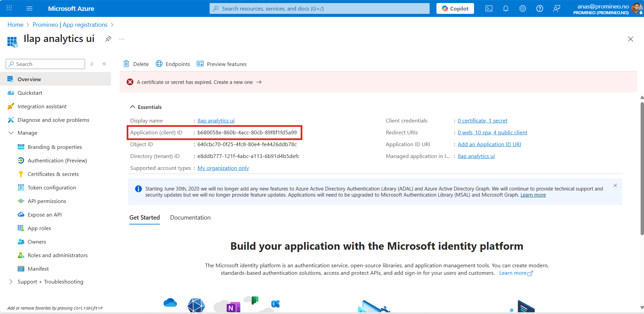Click Learn more about identity platform

[516, 273]
